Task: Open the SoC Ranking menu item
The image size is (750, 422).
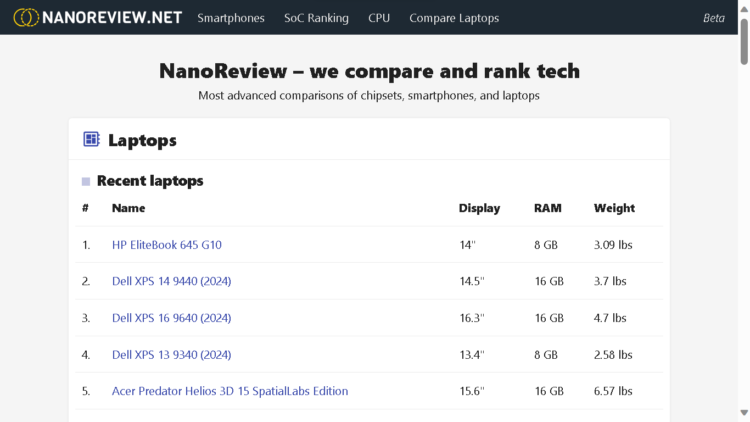Action: click(x=316, y=18)
